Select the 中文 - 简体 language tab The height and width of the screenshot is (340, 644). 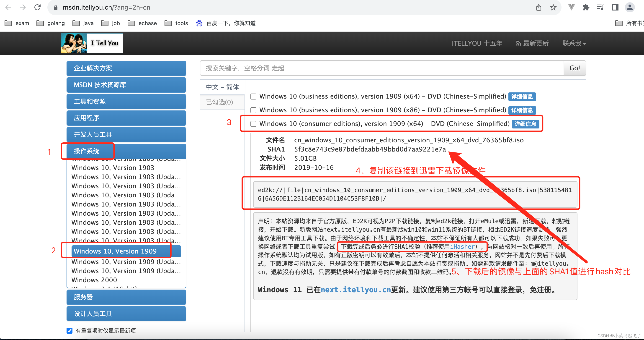[x=222, y=87]
